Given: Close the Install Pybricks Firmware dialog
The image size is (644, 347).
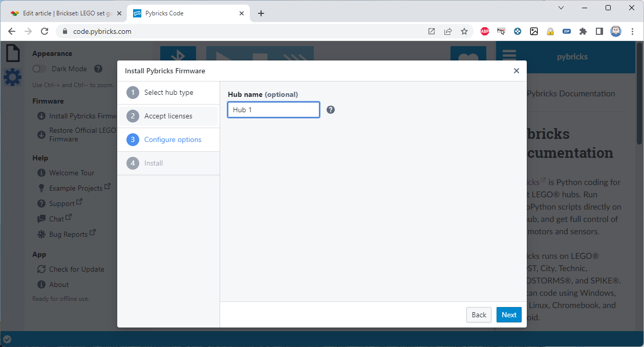Looking at the screenshot, I should 516,71.
